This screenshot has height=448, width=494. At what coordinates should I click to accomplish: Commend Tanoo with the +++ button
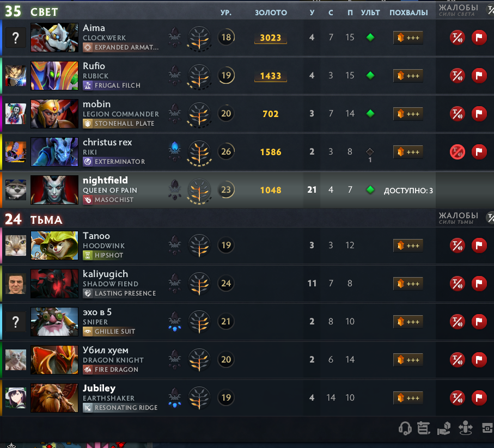pos(408,246)
